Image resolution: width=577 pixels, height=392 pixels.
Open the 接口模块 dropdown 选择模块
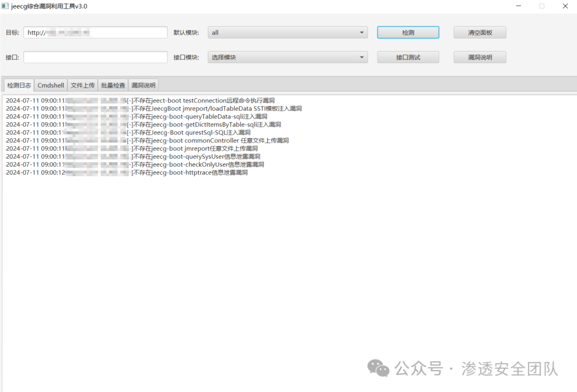coord(288,57)
